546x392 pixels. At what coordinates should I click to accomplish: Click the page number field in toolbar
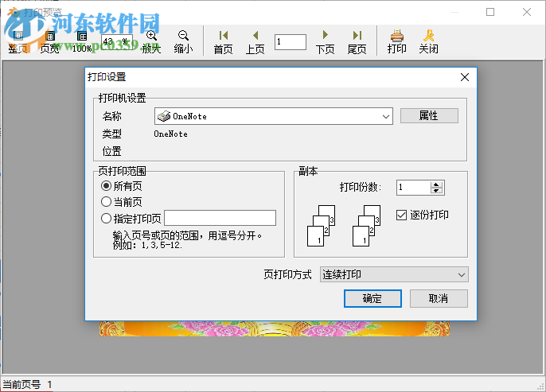coord(291,42)
